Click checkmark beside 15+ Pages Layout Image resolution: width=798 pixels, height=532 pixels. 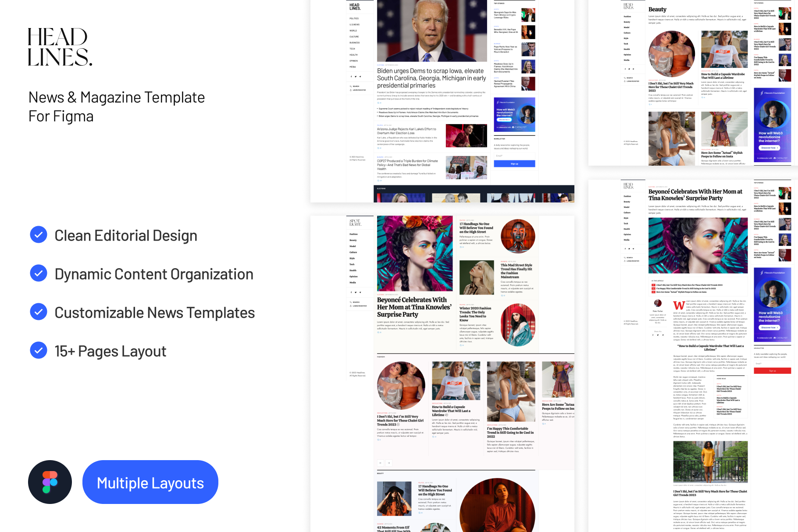[x=39, y=351]
